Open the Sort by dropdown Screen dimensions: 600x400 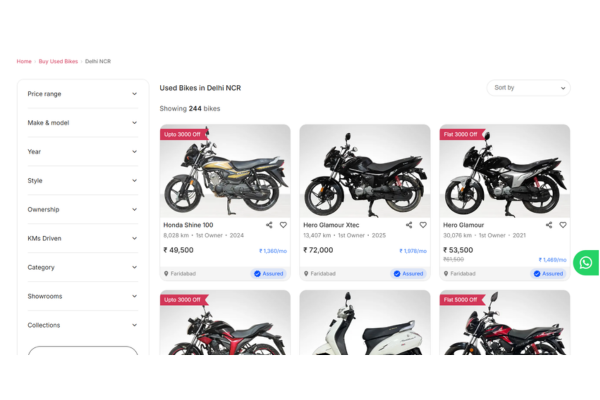(528, 88)
